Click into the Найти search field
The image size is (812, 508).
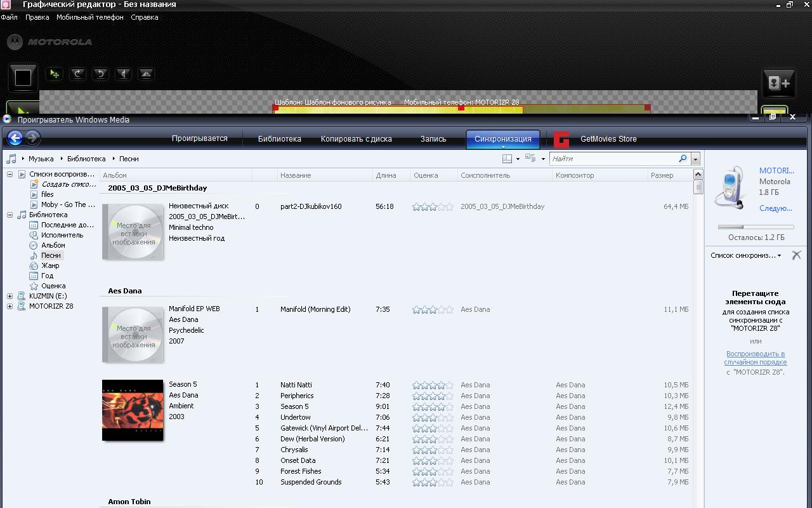coord(613,159)
